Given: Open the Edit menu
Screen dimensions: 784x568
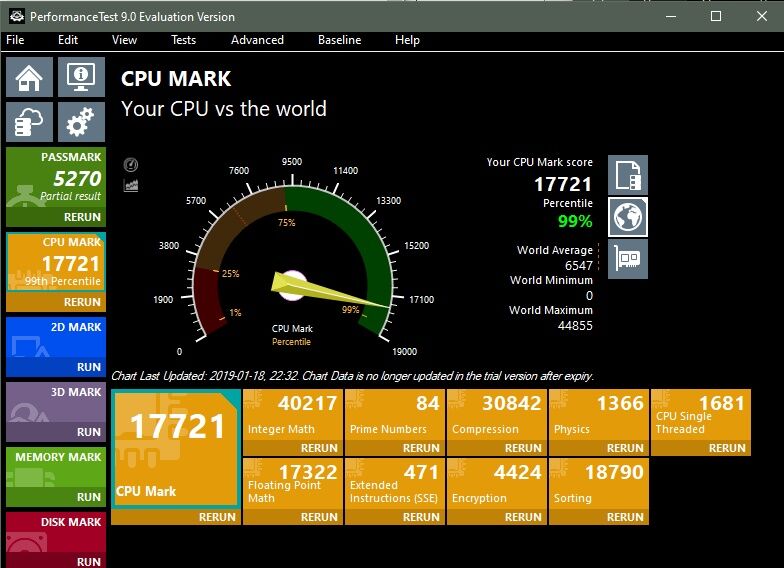Looking at the screenshot, I should click(68, 40).
